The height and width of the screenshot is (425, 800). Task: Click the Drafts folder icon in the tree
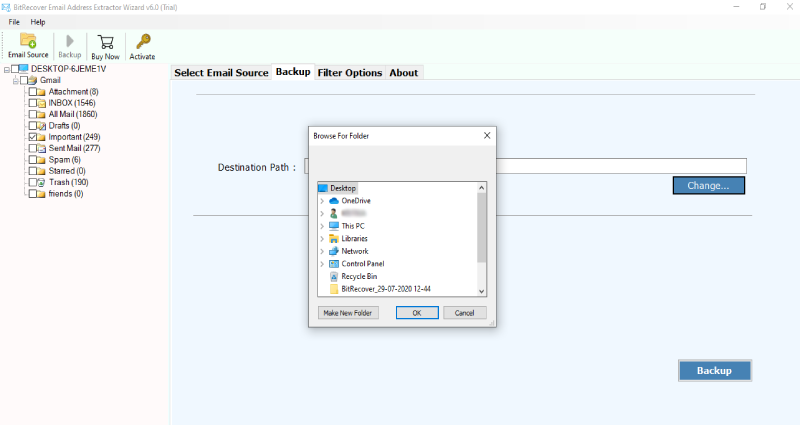[x=42, y=126]
